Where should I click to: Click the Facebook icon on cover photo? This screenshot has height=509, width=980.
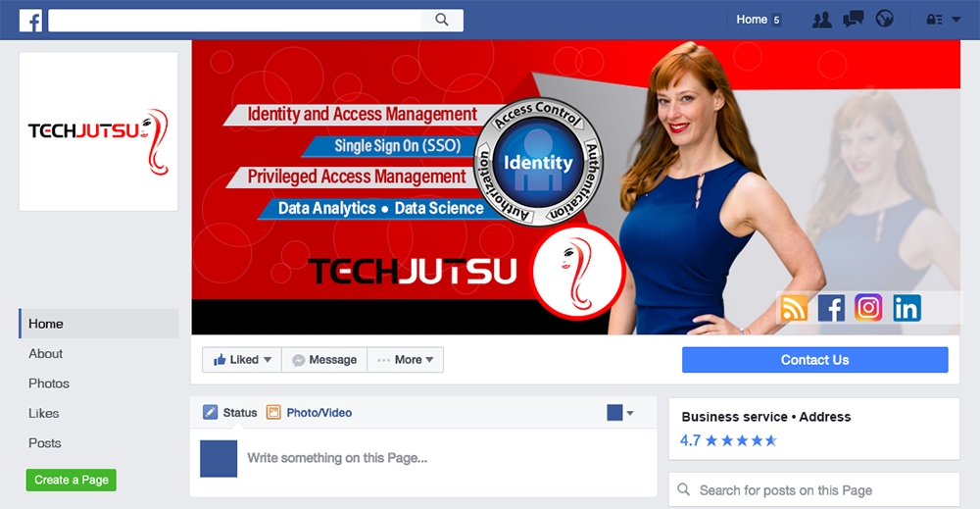831,308
